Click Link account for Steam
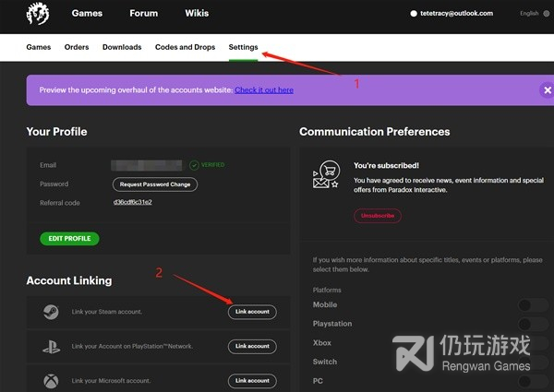 (252, 312)
